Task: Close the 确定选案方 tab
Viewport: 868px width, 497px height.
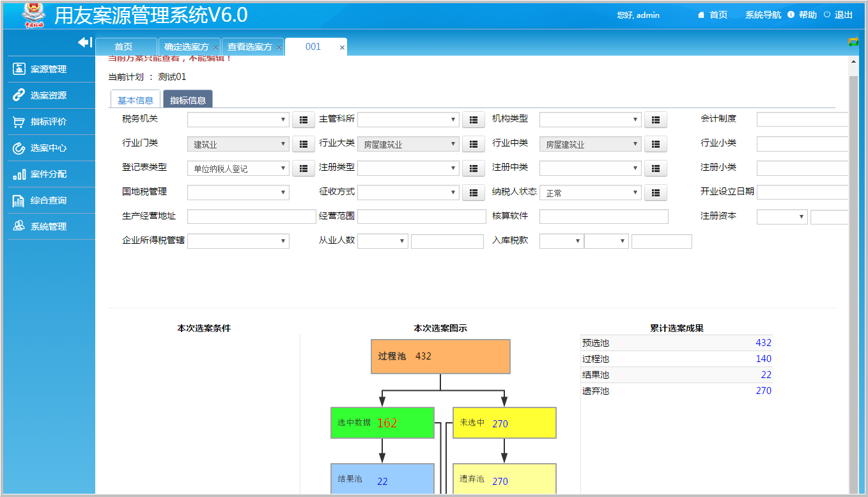Action: 215,48
